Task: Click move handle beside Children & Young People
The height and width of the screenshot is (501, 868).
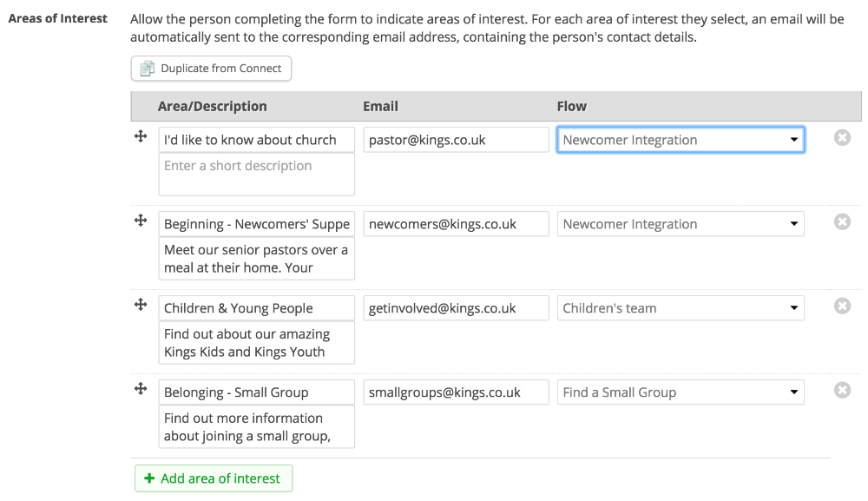Action: [141, 305]
